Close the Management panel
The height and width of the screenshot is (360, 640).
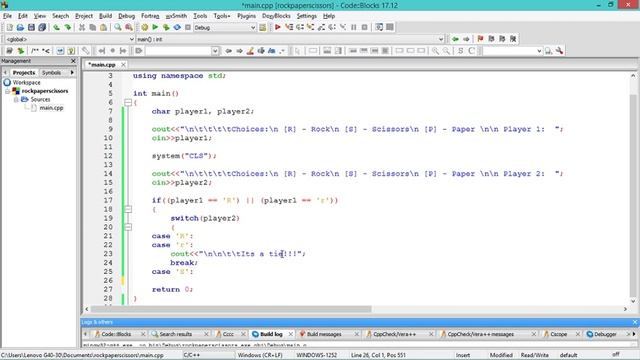(x=73, y=61)
